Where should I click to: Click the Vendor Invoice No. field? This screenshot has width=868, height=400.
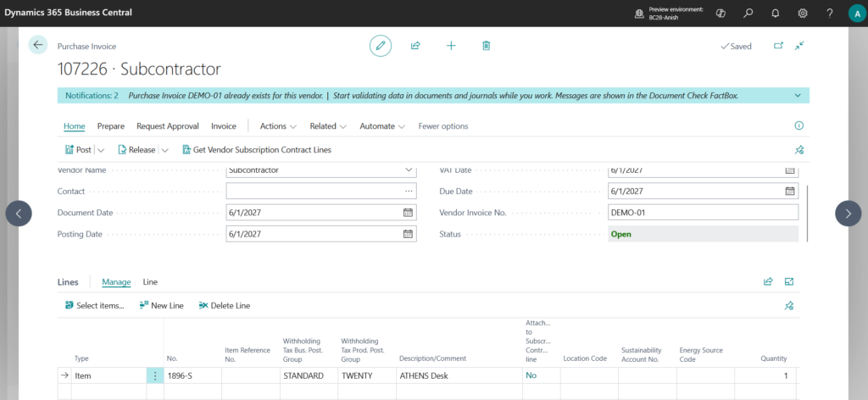(x=703, y=213)
